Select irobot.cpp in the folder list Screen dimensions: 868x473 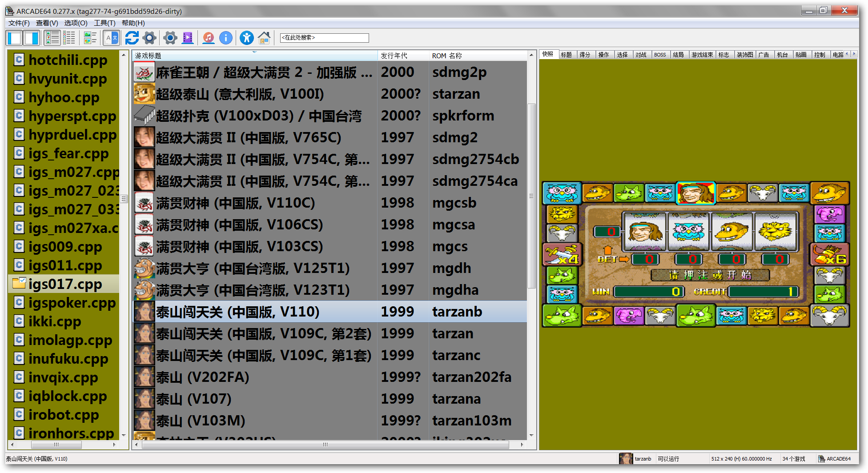pos(63,415)
